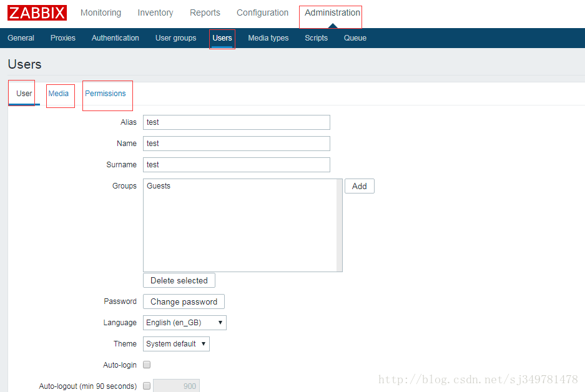The height and width of the screenshot is (392, 585).
Task: Click Delete selected button
Action: 179,280
